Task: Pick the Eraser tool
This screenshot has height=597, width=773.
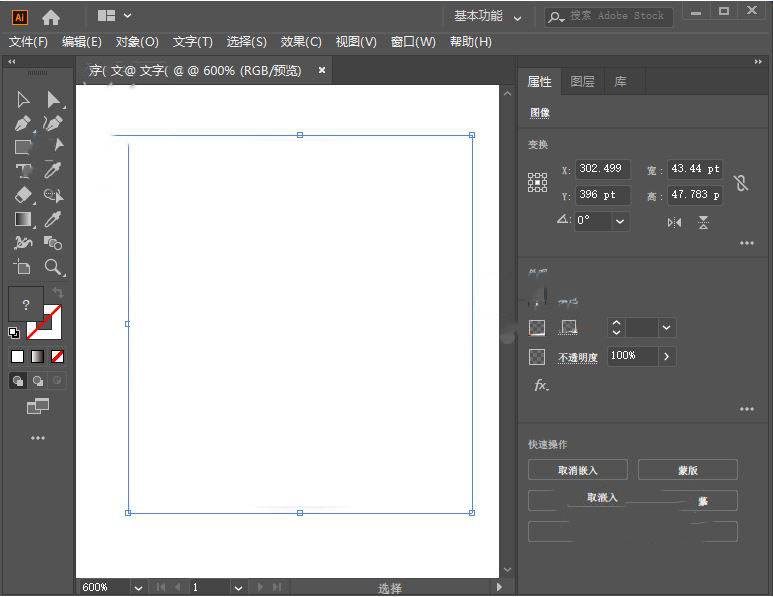Action: tap(23, 195)
